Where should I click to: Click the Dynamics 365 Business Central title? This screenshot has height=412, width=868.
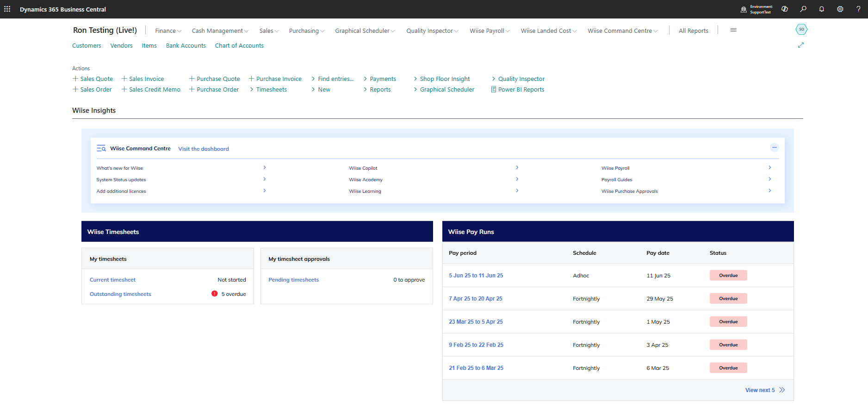tap(63, 9)
